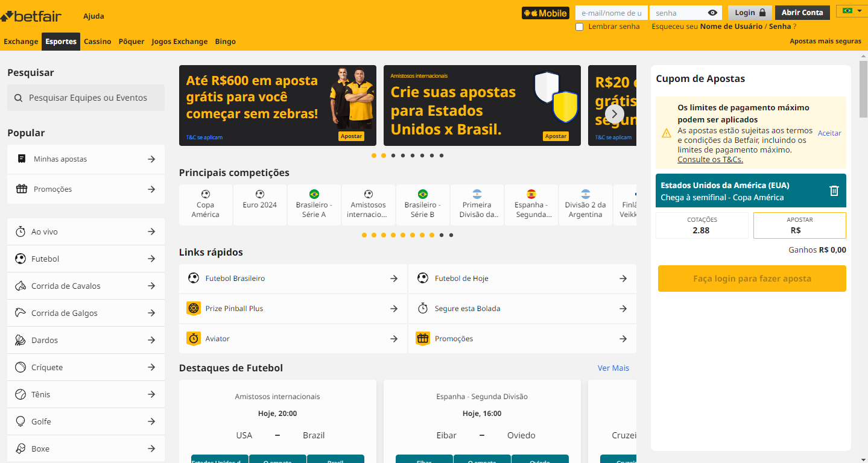Image resolution: width=868 pixels, height=463 pixels.
Task: Select the fourth banner carousel dot
Action: click(x=403, y=156)
